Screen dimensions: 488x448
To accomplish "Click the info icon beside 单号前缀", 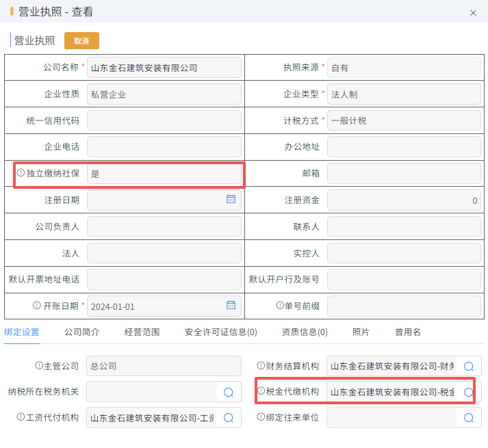I will [x=280, y=306].
